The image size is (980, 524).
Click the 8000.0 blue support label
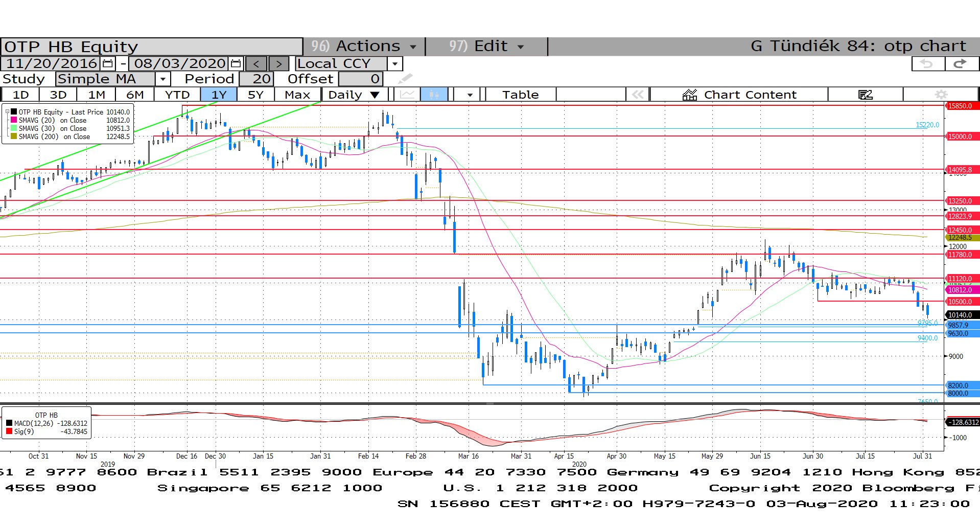pos(963,393)
